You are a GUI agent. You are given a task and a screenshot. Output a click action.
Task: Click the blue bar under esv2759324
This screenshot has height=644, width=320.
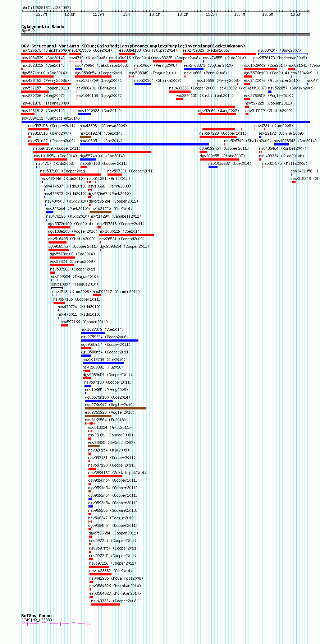(110, 340)
